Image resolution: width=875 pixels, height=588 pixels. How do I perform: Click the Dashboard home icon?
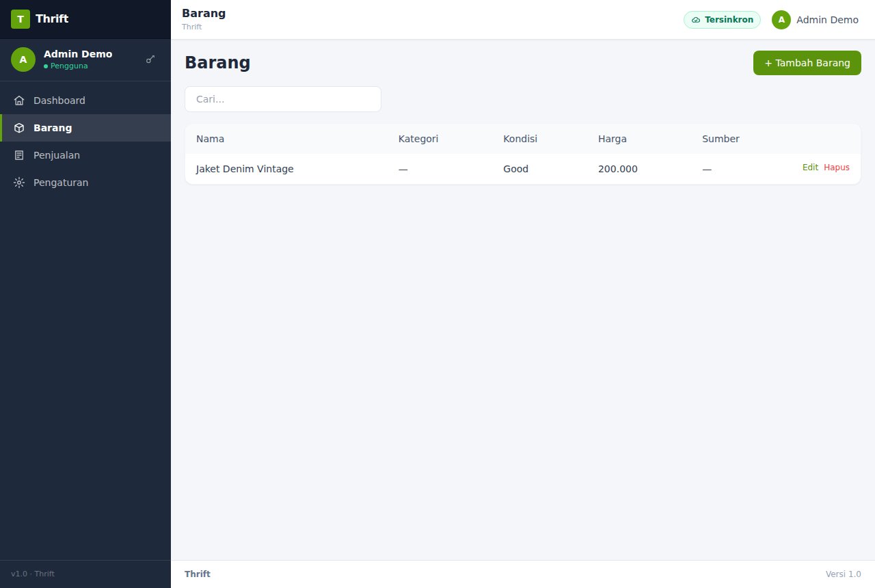19,101
